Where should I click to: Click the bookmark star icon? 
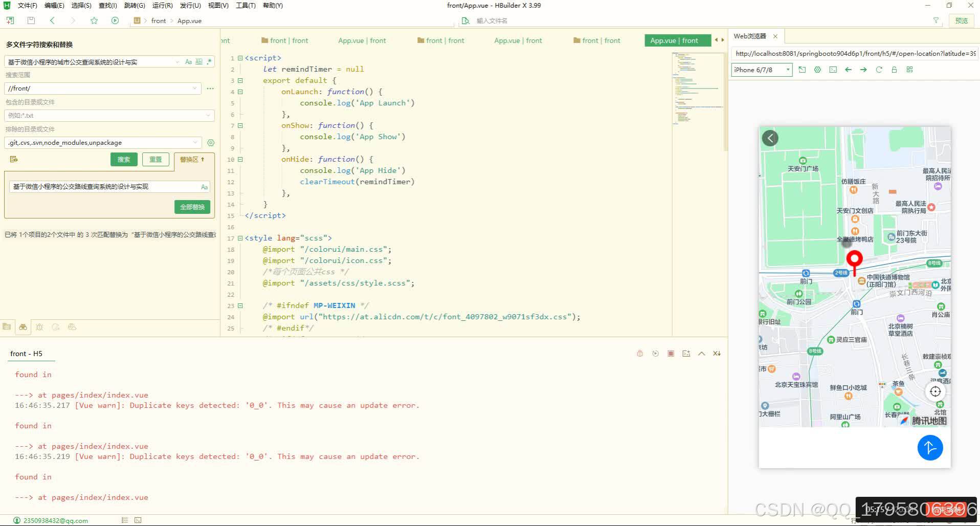click(x=94, y=20)
